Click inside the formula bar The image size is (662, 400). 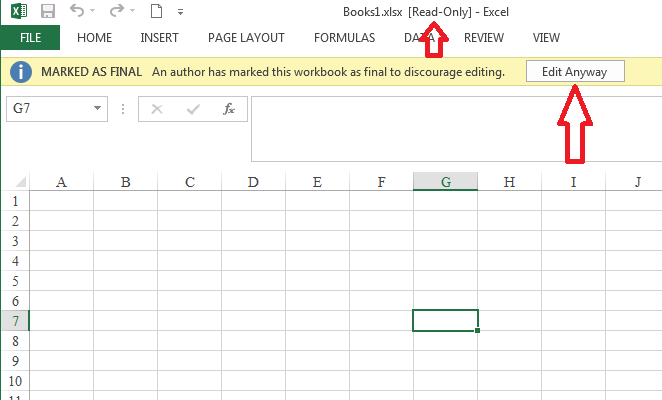pyautogui.click(x=456, y=129)
